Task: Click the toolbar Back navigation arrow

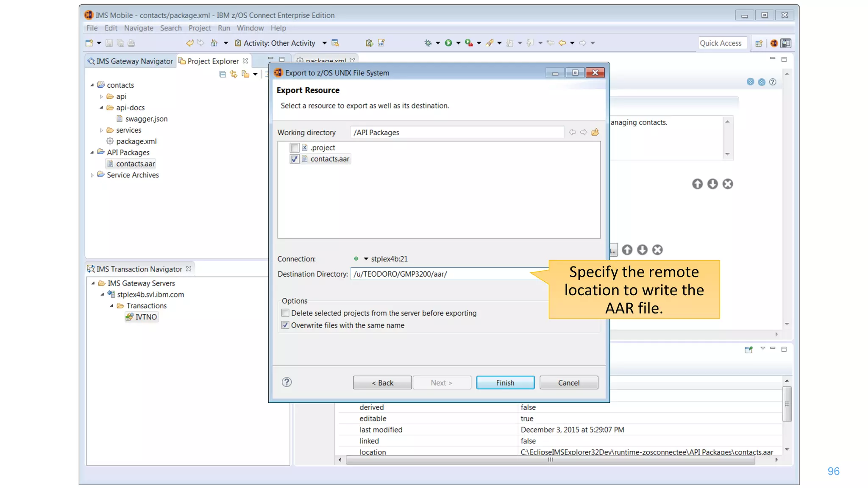Action: (x=562, y=43)
